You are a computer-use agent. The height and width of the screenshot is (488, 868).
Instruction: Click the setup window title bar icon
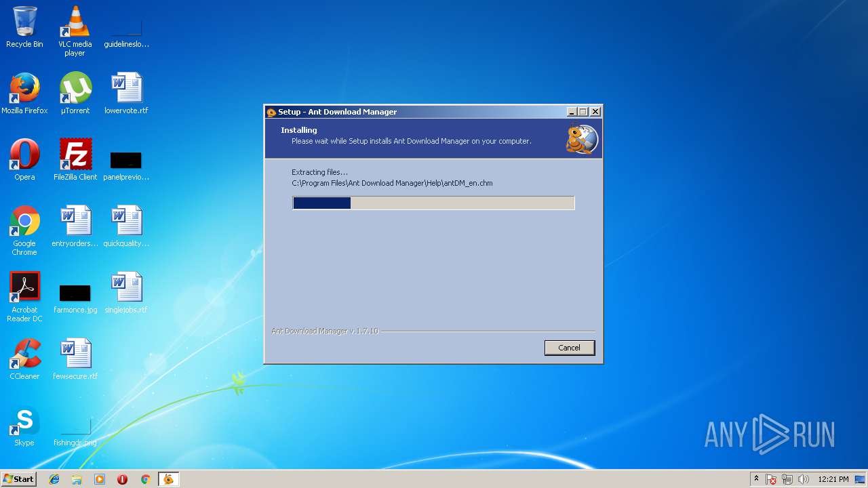271,112
